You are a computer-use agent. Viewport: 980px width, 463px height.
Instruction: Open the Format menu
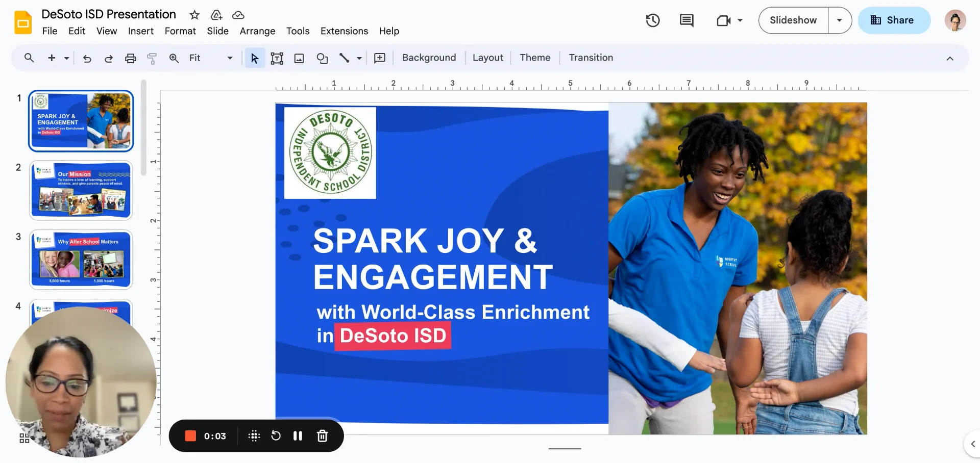(180, 31)
